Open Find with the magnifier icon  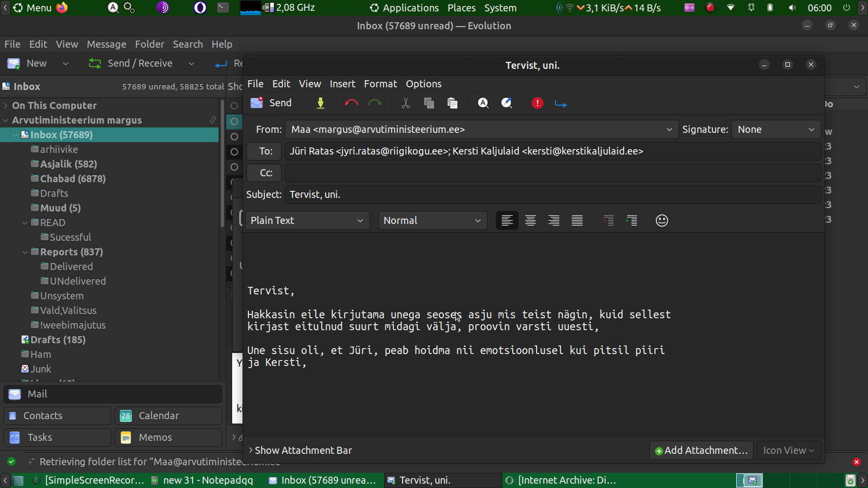point(483,103)
